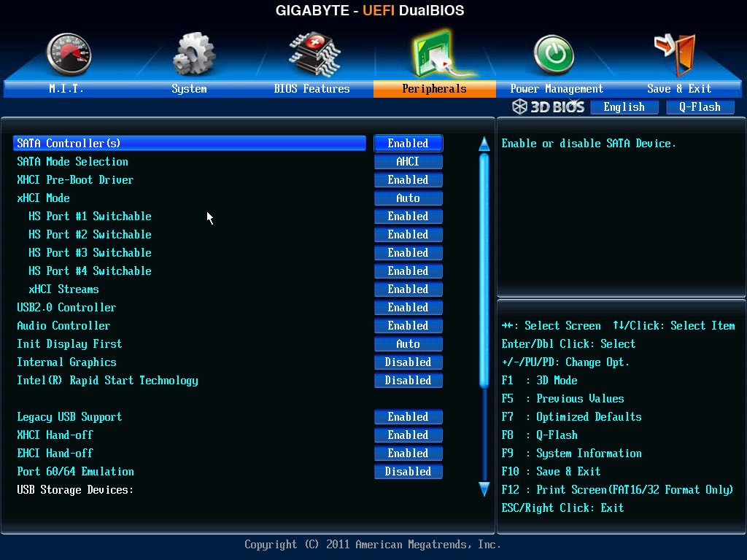
Task: Click the USB Storage Devices heading
Action: click(75, 489)
